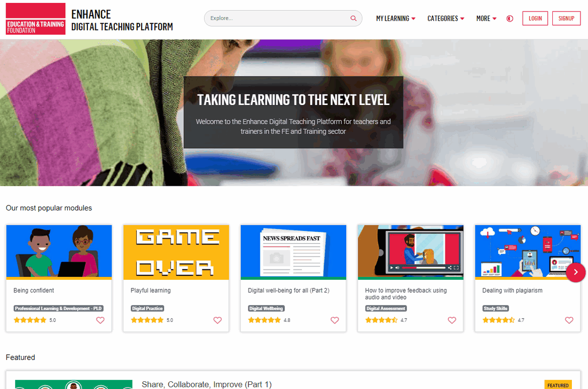
Task: Open the Game Over Playful learning thumbnail
Action: pos(176,252)
